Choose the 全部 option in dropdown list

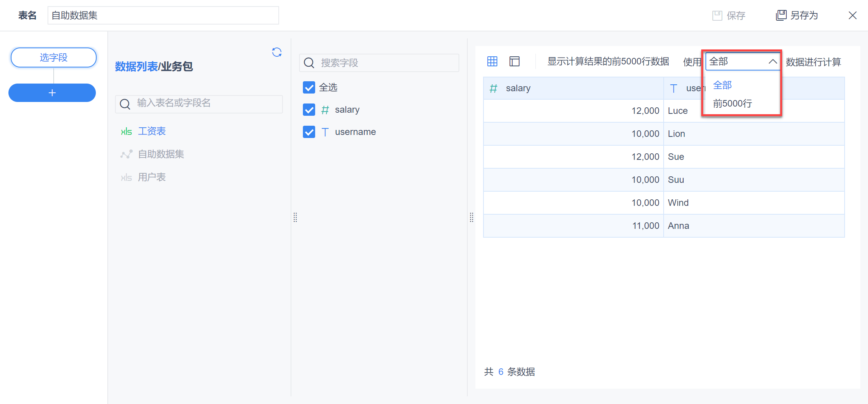tap(722, 85)
